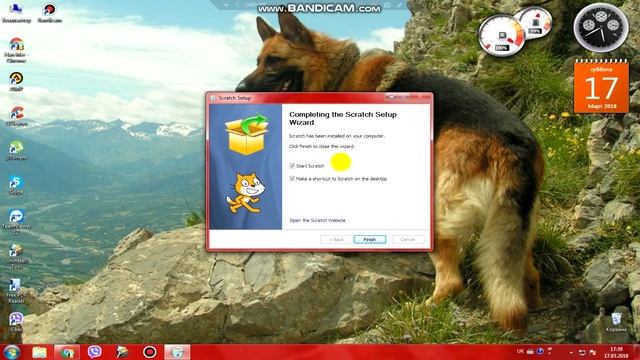Open File Explorer from the taskbar

pyautogui.click(x=40, y=352)
